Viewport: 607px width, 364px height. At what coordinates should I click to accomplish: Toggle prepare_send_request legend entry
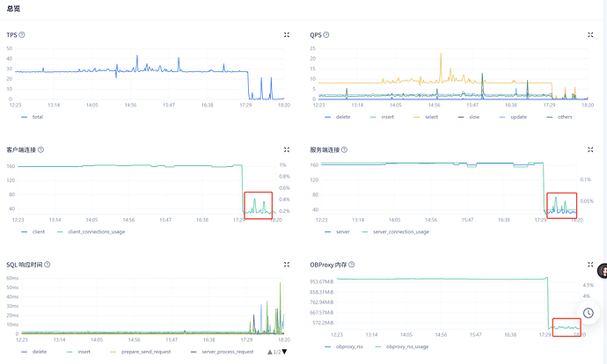click(x=141, y=352)
